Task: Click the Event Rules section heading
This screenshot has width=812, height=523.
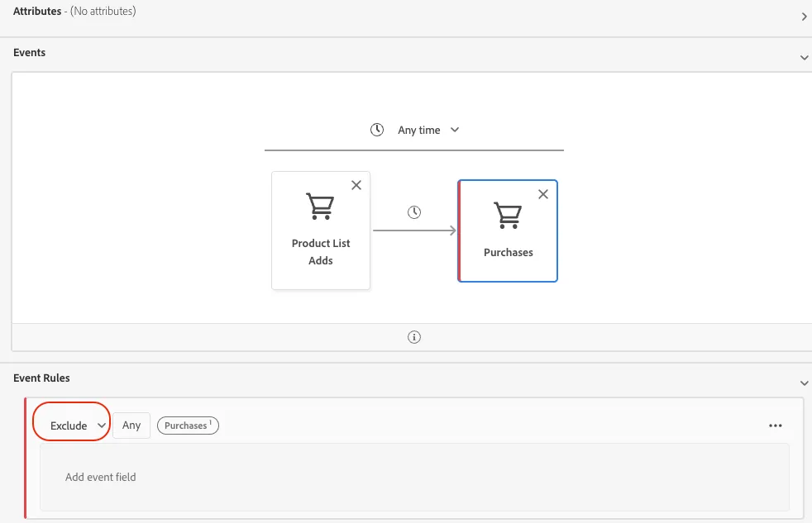Action: 41,378
